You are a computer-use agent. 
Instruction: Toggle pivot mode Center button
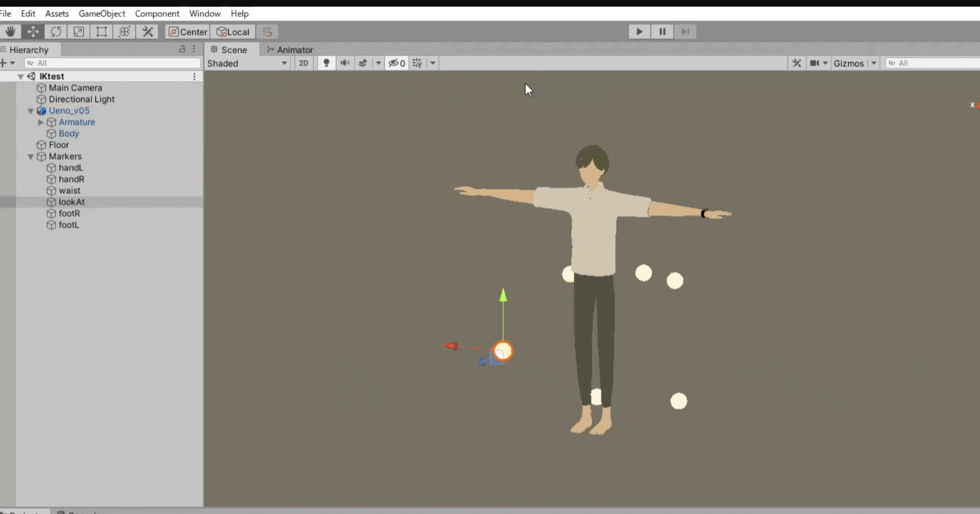pyautogui.click(x=188, y=32)
